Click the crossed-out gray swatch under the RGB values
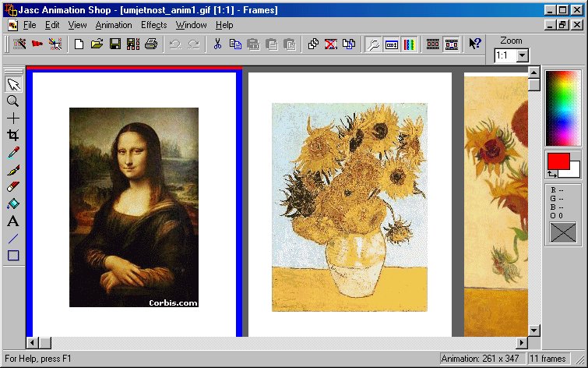The width and height of the screenshot is (588, 368). click(x=563, y=232)
